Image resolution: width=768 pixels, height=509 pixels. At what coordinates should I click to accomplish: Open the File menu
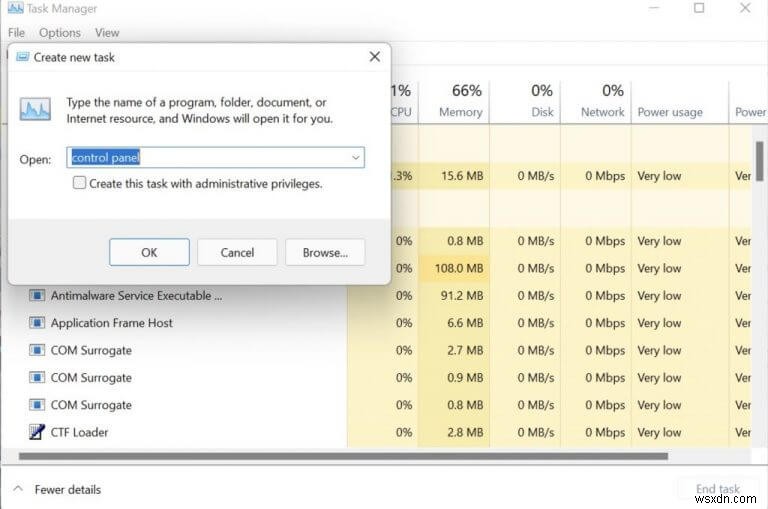pyautogui.click(x=16, y=33)
